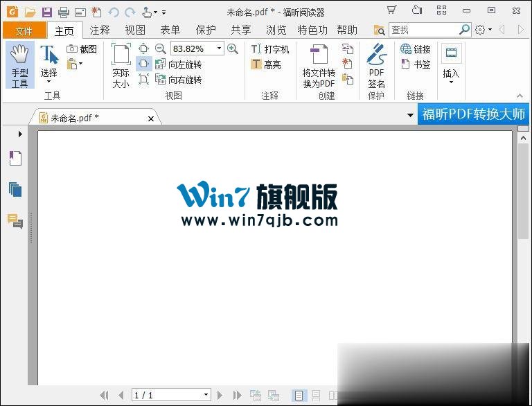Save the document with the floppy icon
This screenshot has width=532, height=406.
click(47, 12)
